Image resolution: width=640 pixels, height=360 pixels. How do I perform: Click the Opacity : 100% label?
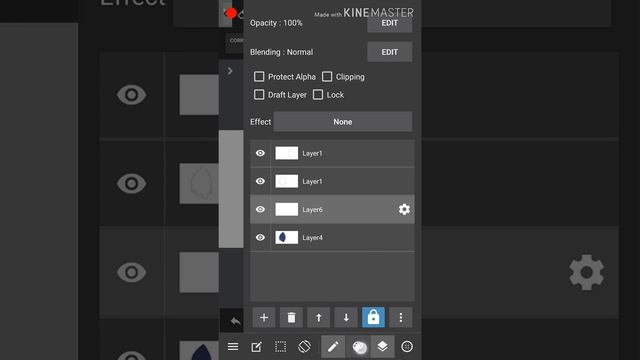[276, 23]
